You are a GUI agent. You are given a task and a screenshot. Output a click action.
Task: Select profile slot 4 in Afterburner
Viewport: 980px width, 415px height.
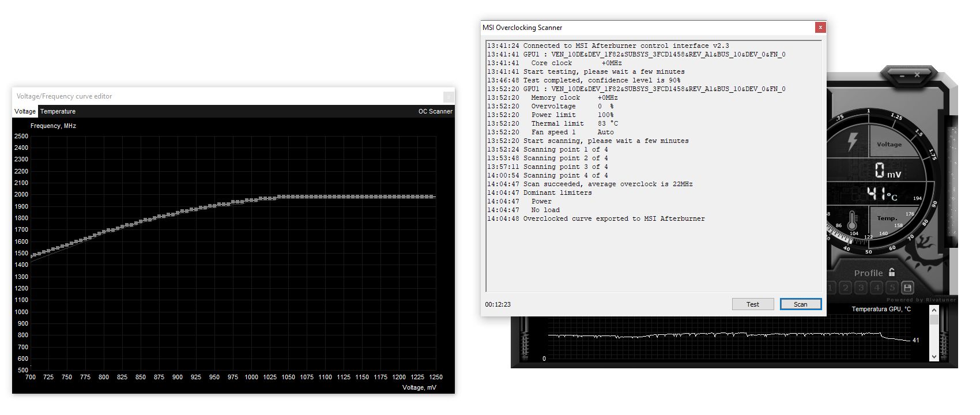point(877,288)
